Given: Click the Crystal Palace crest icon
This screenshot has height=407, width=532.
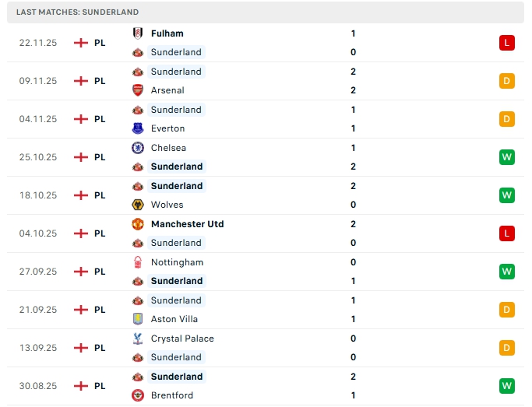Looking at the screenshot, I should [138, 339].
